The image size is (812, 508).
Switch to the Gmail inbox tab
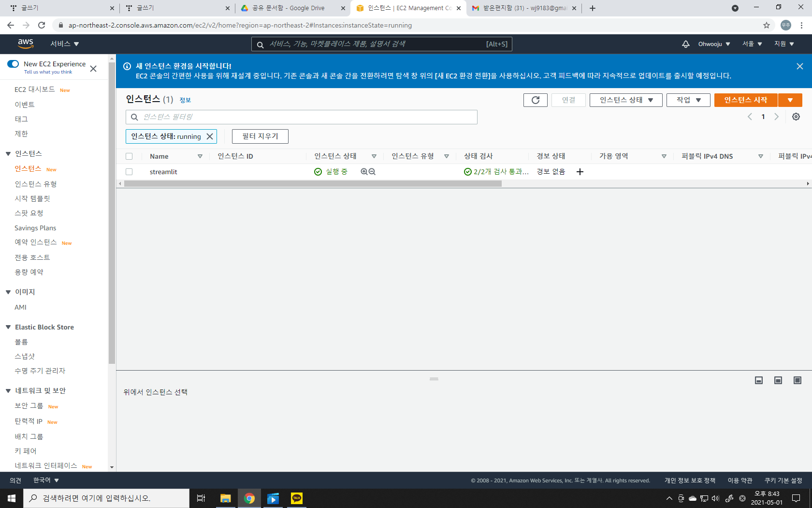tap(524, 8)
